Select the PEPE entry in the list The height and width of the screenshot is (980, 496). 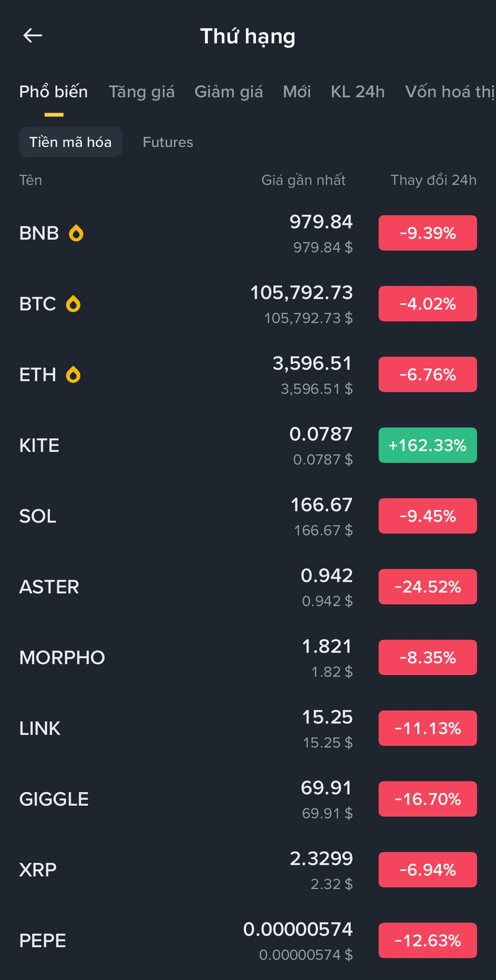coord(248,940)
